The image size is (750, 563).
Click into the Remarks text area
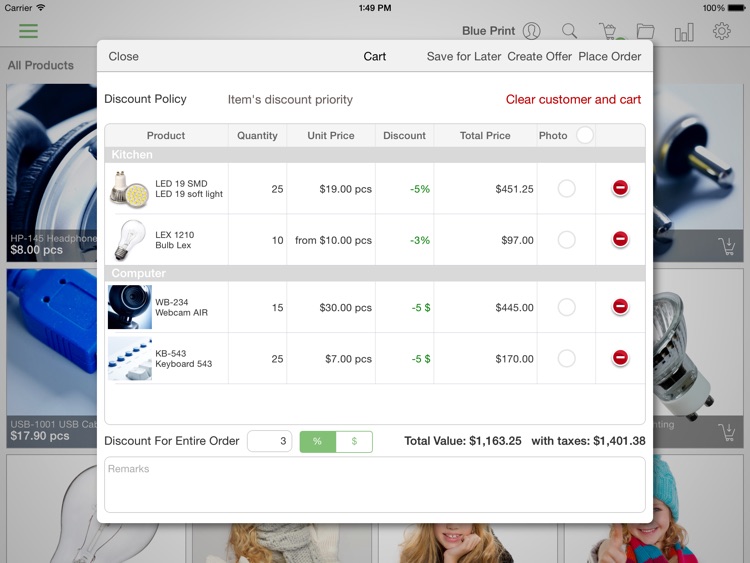[x=375, y=485]
